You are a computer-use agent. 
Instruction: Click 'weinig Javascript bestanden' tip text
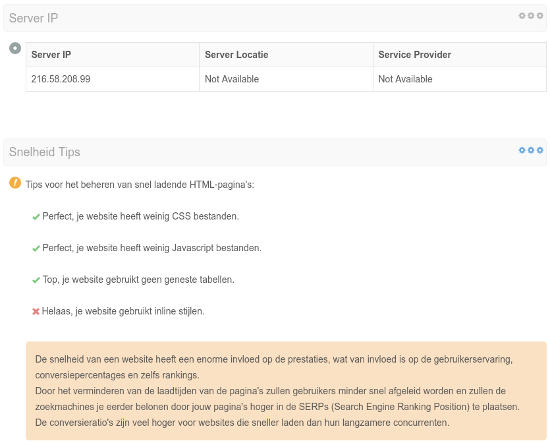pyautogui.click(x=152, y=248)
